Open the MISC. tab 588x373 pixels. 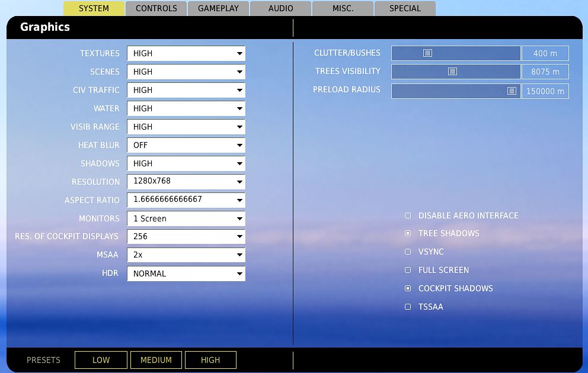(x=343, y=8)
